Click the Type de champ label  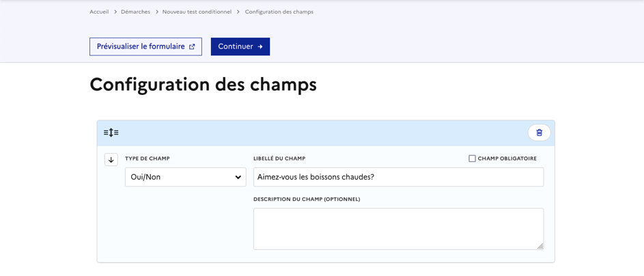[x=148, y=158]
